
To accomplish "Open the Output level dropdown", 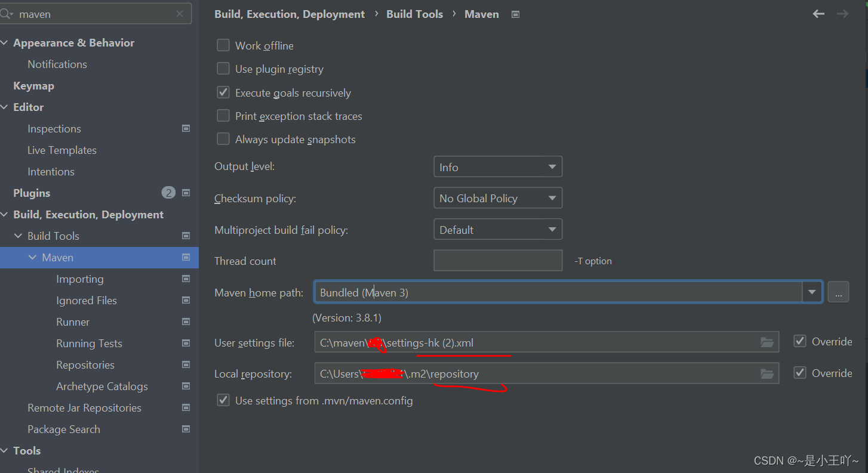I will click(498, 167).
